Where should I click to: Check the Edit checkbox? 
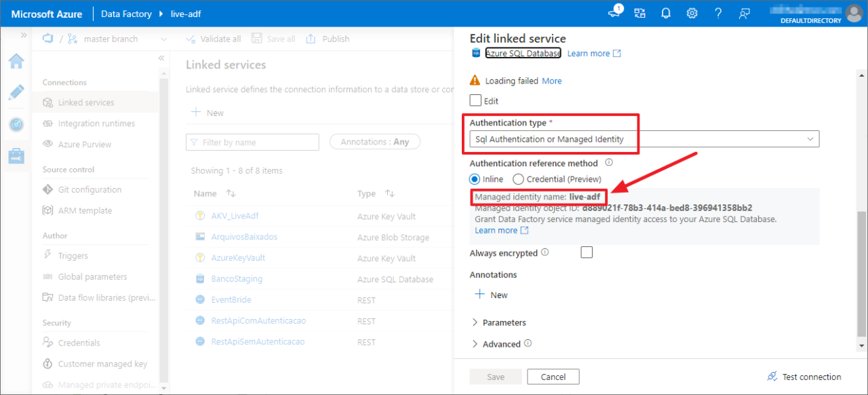(x=475, y=100)
